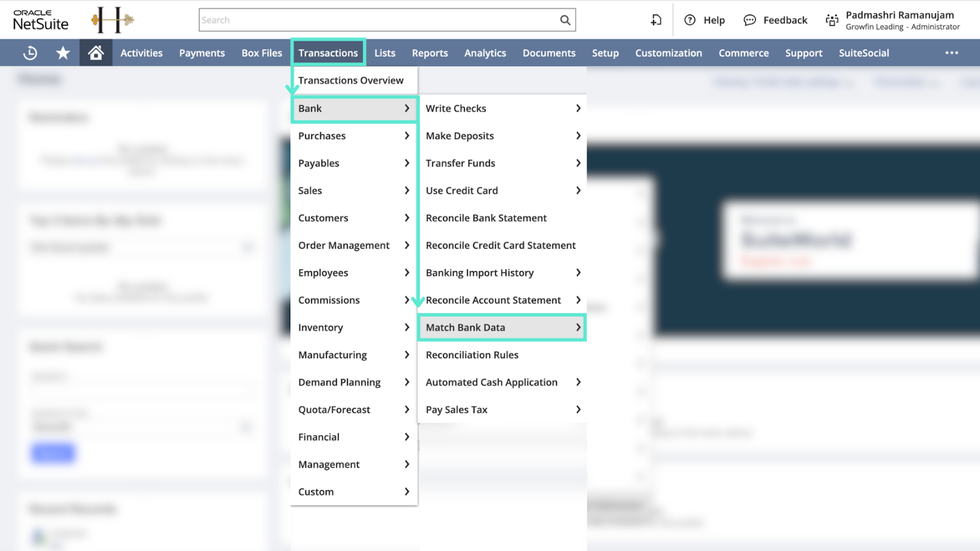The width and height of the screenshot is (980, 551).
Task: Open the Support menu
Action: point(804,53)
